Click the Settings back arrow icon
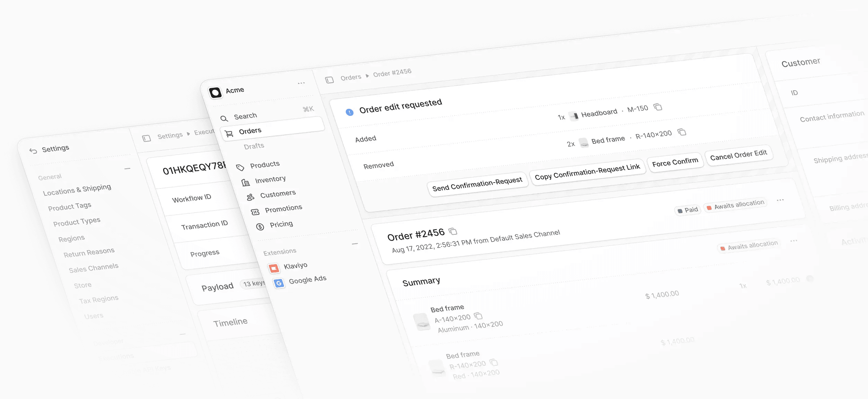868x399 pixels. [33, 151]
